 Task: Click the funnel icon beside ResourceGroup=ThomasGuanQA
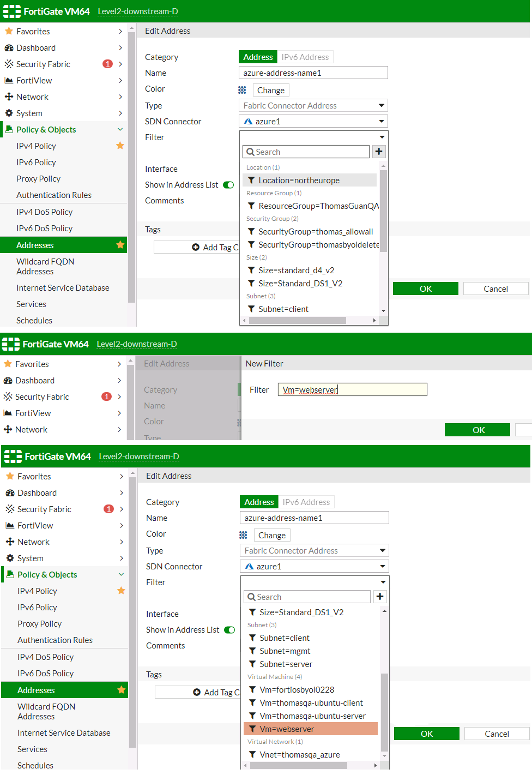coord(251,206)
